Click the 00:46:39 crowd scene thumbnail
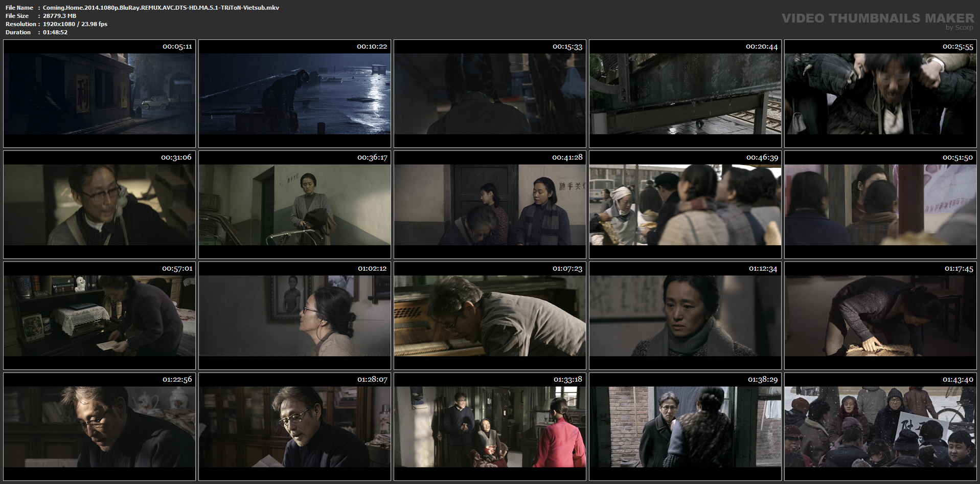 click(685, 205)
